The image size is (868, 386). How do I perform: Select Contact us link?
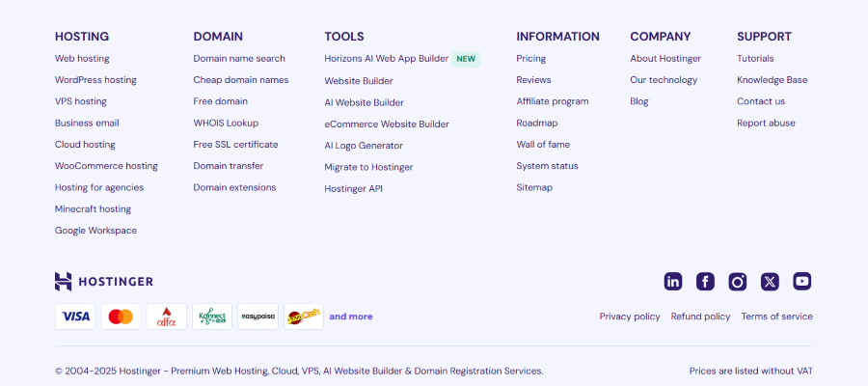click(761, 101)
